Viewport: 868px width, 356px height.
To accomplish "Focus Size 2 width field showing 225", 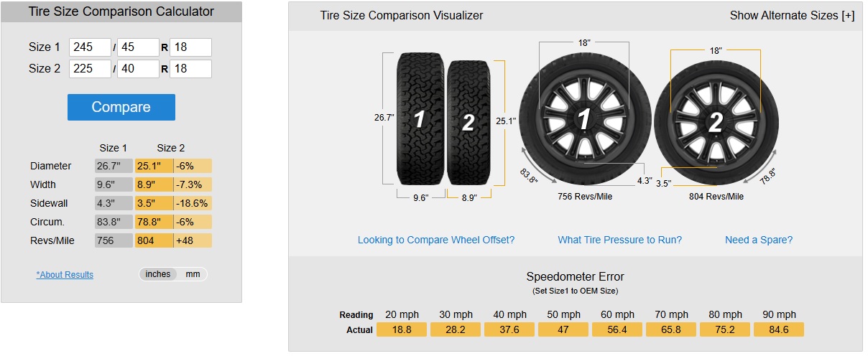I will click(x=91, y=69).
